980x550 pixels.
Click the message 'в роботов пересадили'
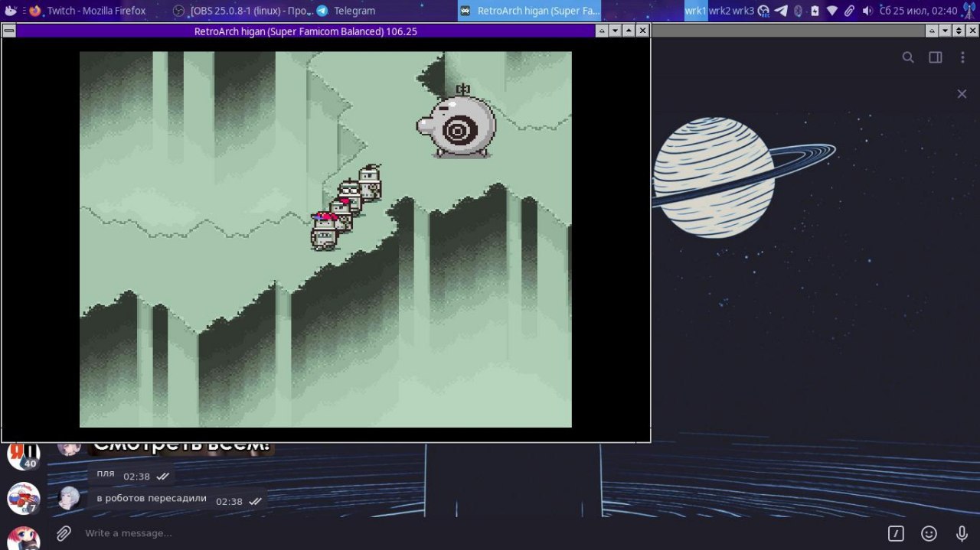[x=177, y=500]
